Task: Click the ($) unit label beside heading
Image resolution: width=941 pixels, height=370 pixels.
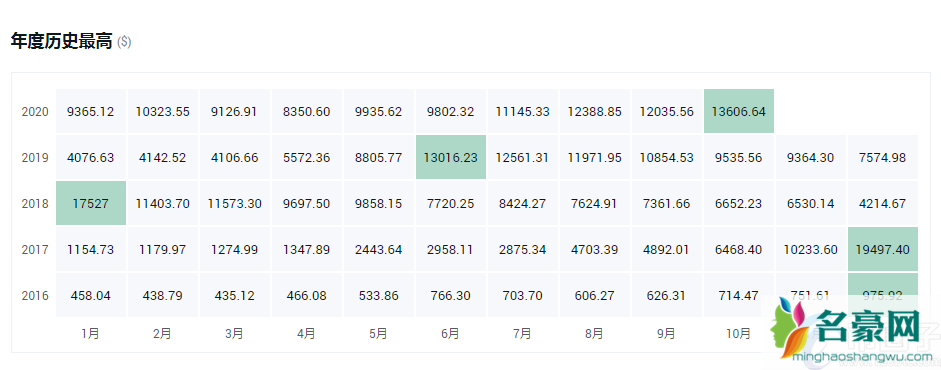Action: pos(124,43)
